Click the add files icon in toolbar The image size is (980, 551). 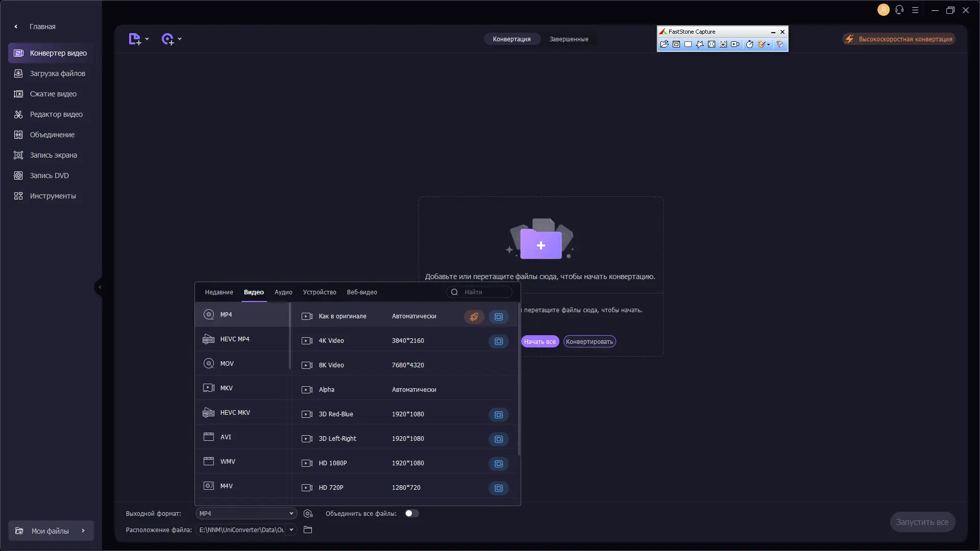(x=135, y=39)
